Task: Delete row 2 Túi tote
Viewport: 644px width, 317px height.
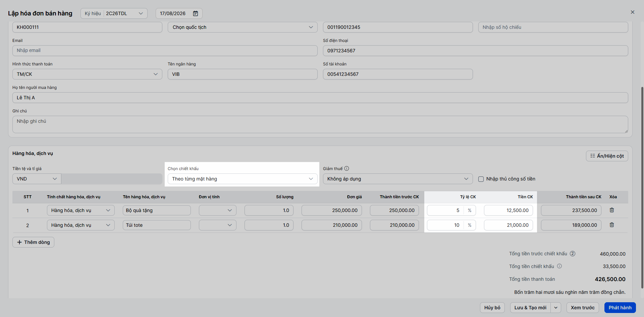Action: [x=612, y=225]
